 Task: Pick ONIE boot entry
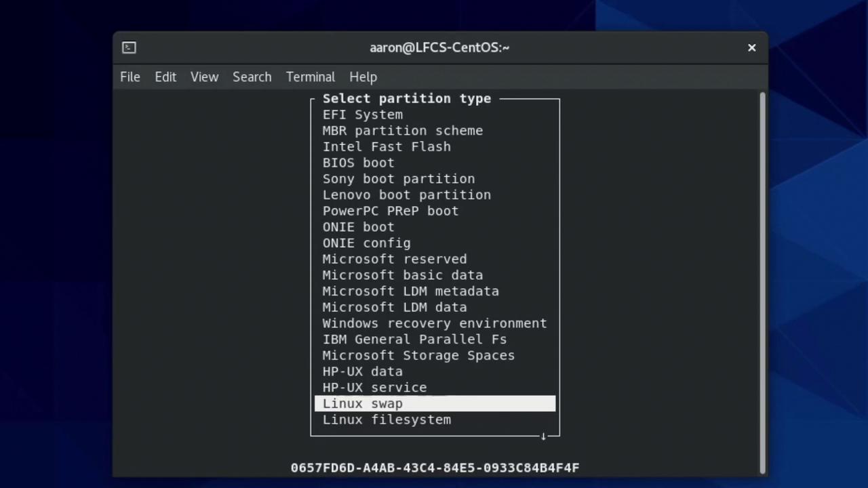(x=358, y=227)
